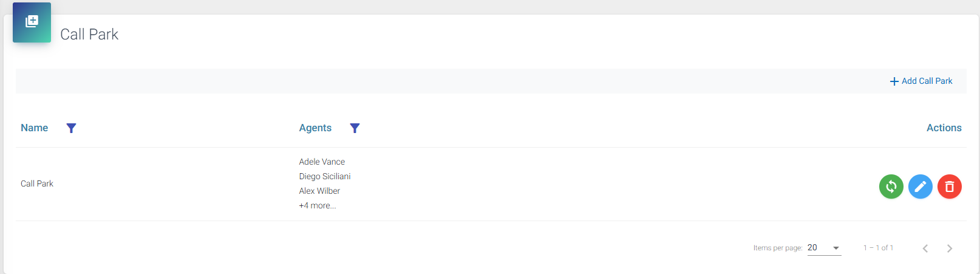
Task: Delete the Call Park entry
Action: tap(949, 187)
